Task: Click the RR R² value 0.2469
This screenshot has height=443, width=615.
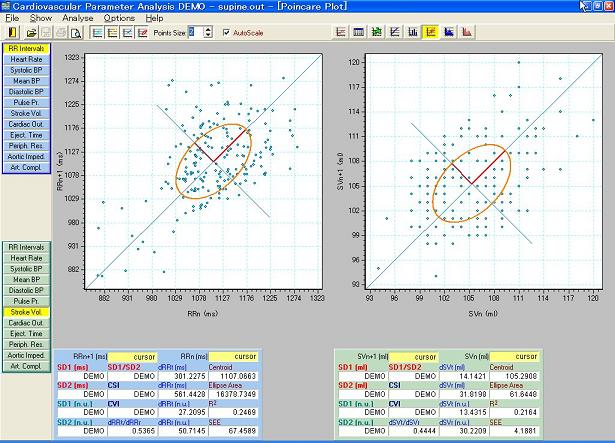Action: pyautogui.click(x=233, y=412)
